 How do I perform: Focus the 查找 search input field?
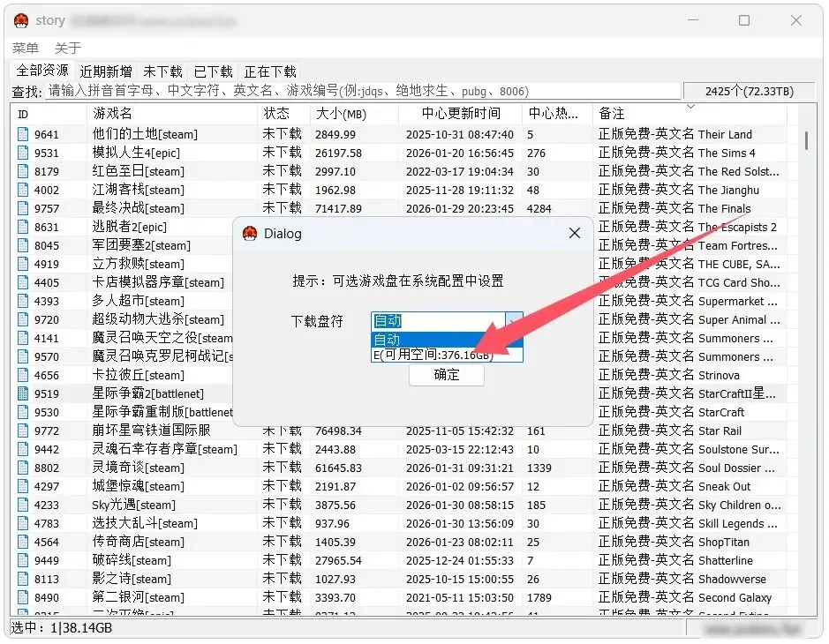coord(363,91)
